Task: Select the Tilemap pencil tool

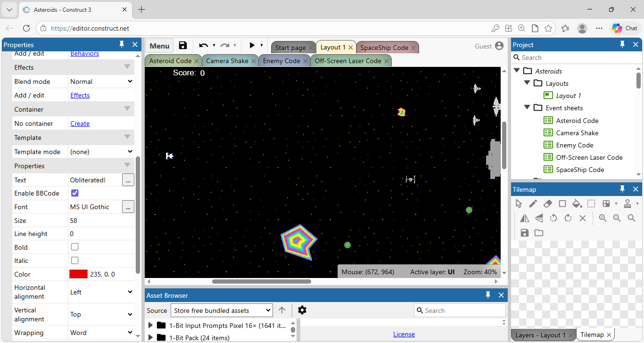Action: click(533, 204)
